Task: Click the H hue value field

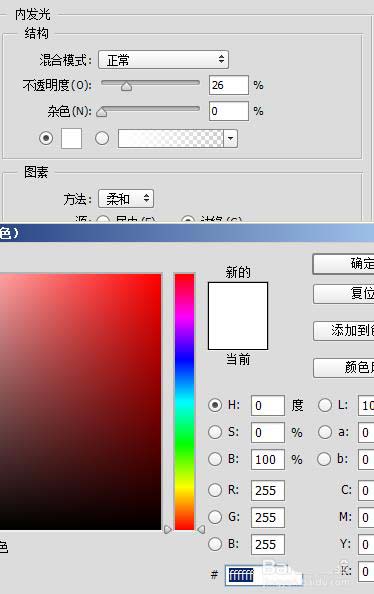Action: pyautogui.click(x=268, y=405)
